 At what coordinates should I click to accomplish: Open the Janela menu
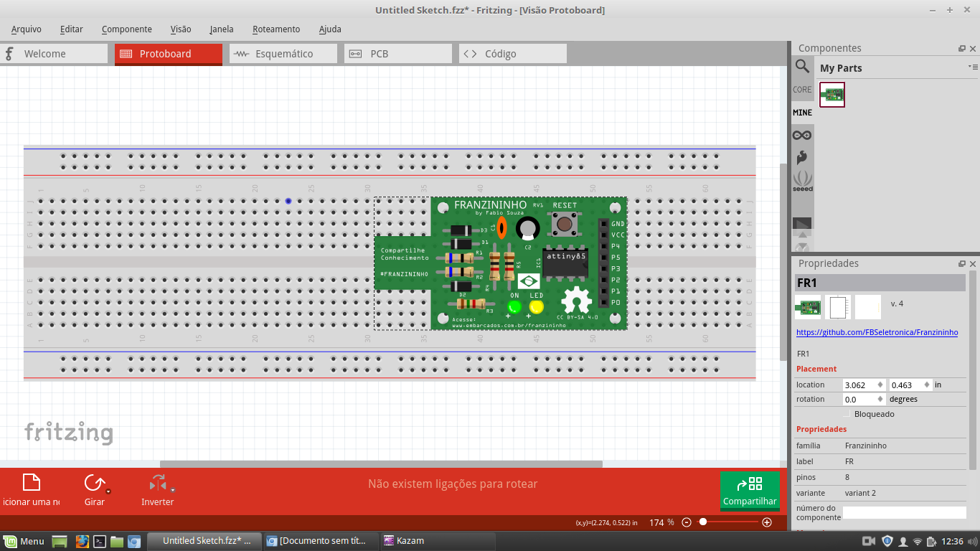pyautogui.click(x=222, y=29)
